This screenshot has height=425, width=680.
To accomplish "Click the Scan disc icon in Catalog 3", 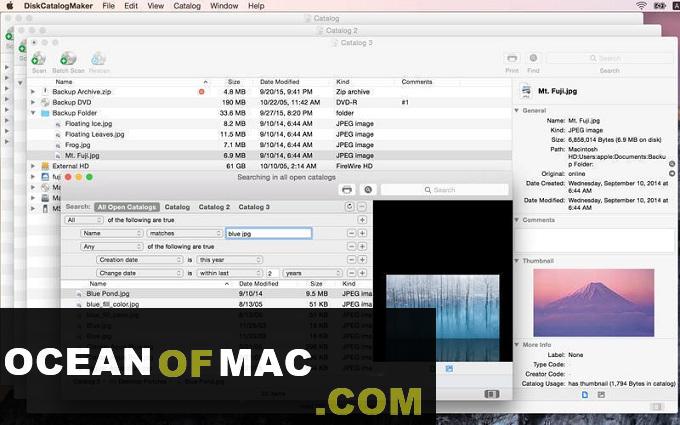I will [39, 59].
